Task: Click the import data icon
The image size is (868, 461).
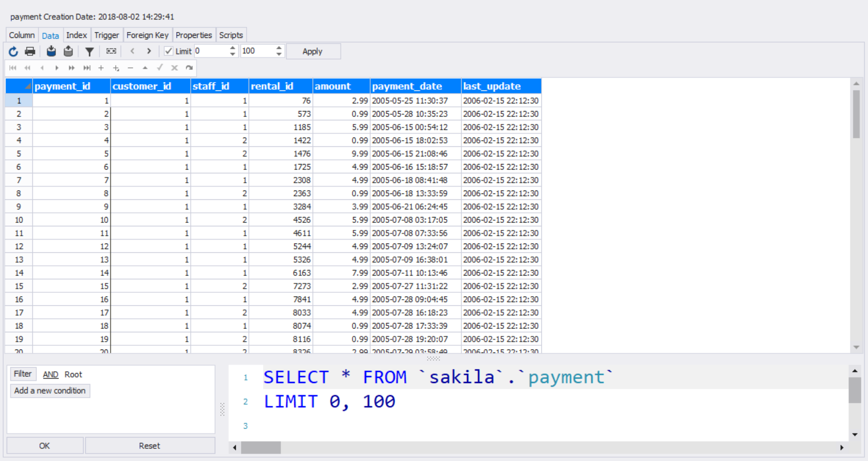Action: [51, 51]
